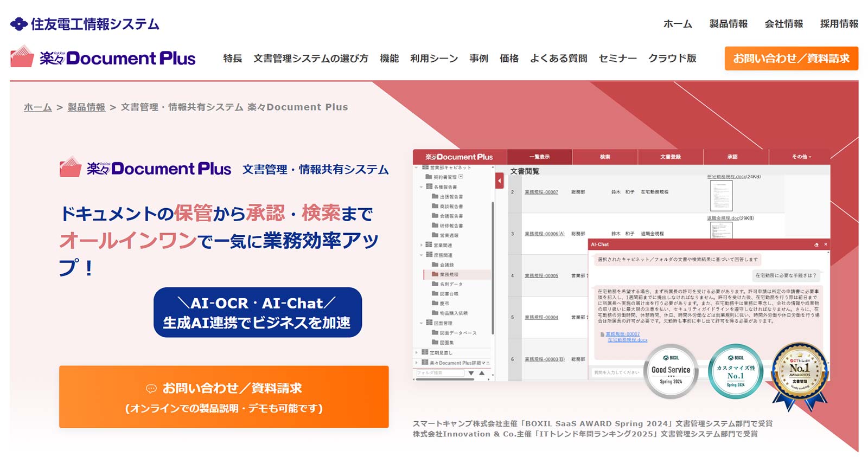
Task: Open document link 業務規程-00005
Action: (541, 275)
